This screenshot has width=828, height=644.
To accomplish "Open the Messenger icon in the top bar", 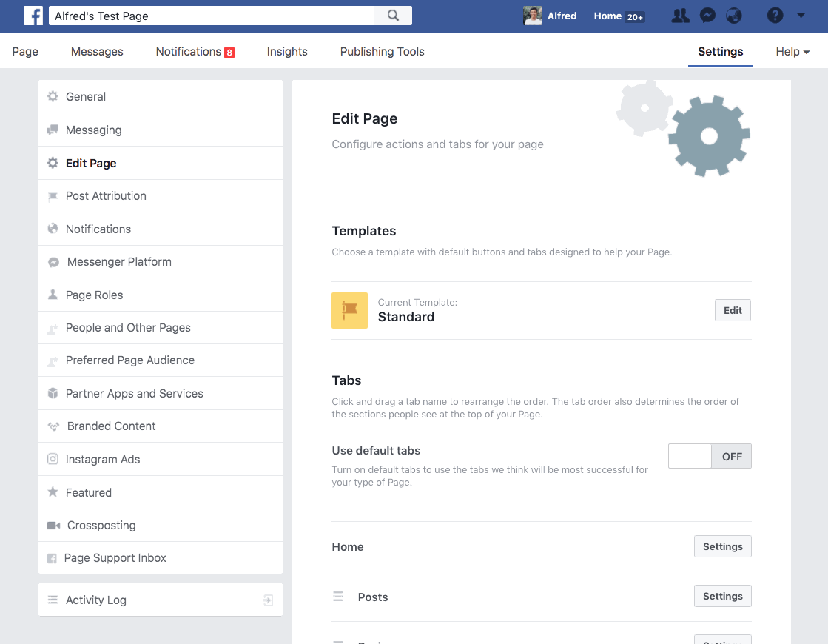I will pyautogui.click(x=707, y=16).
